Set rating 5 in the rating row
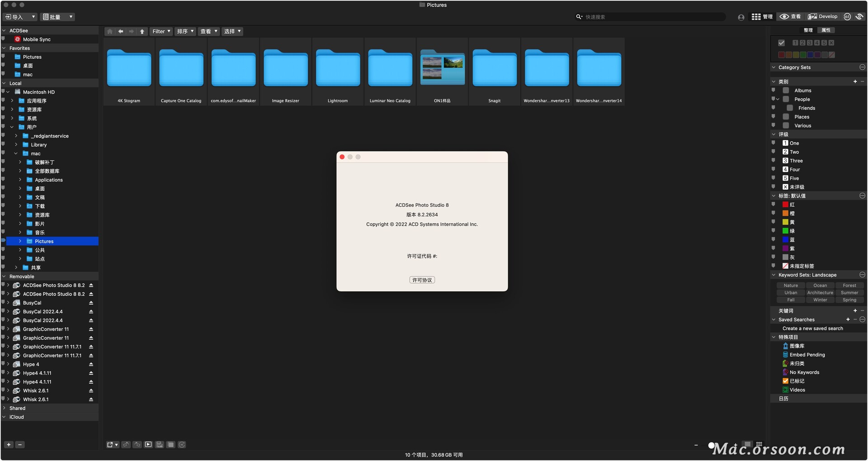Viewport: 868px width, 461px height. point(824,43)
